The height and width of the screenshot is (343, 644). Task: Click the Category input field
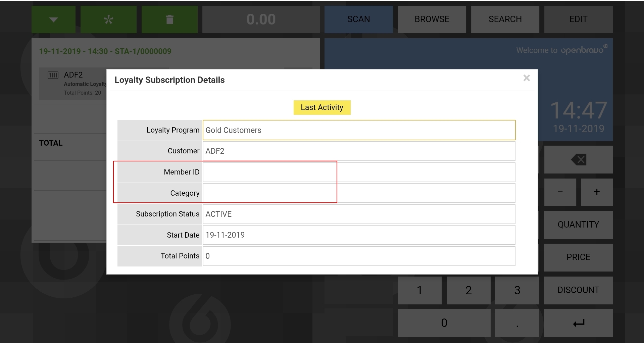tap(359, 193)
